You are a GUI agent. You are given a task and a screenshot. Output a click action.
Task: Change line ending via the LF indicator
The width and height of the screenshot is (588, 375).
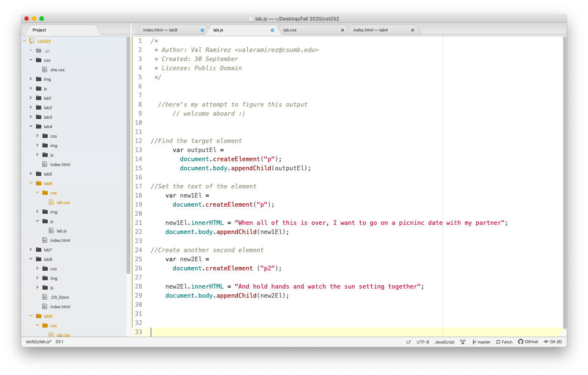(408, 342)
